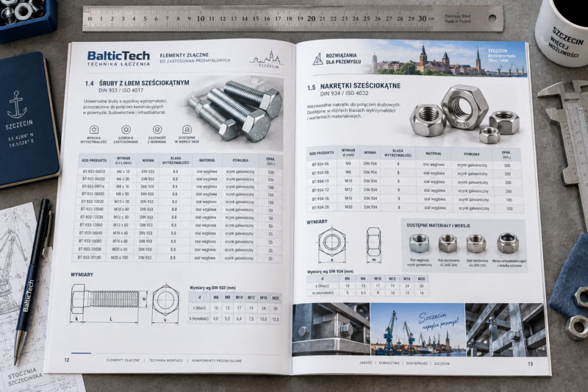Image resolution: width=588 pixels, height=392 pixels.
Task: Click the triangle icon beside Rozwiązania dla przemysłu
Action: click(318, 59)
